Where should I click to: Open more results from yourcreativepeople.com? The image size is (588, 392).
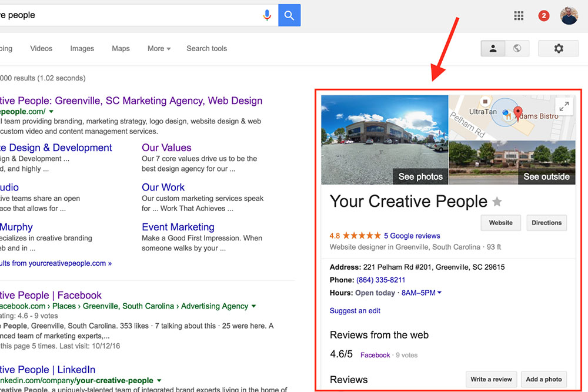56,263
